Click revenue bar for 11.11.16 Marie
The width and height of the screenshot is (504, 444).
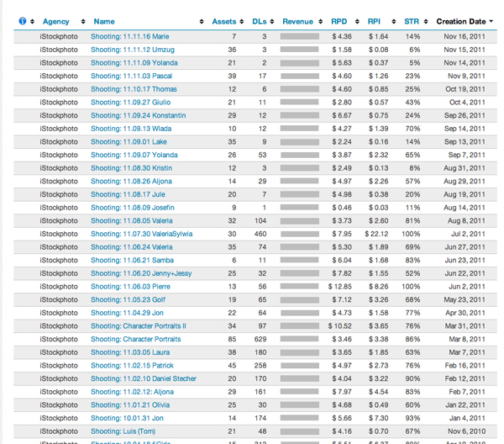pos(300,37)
